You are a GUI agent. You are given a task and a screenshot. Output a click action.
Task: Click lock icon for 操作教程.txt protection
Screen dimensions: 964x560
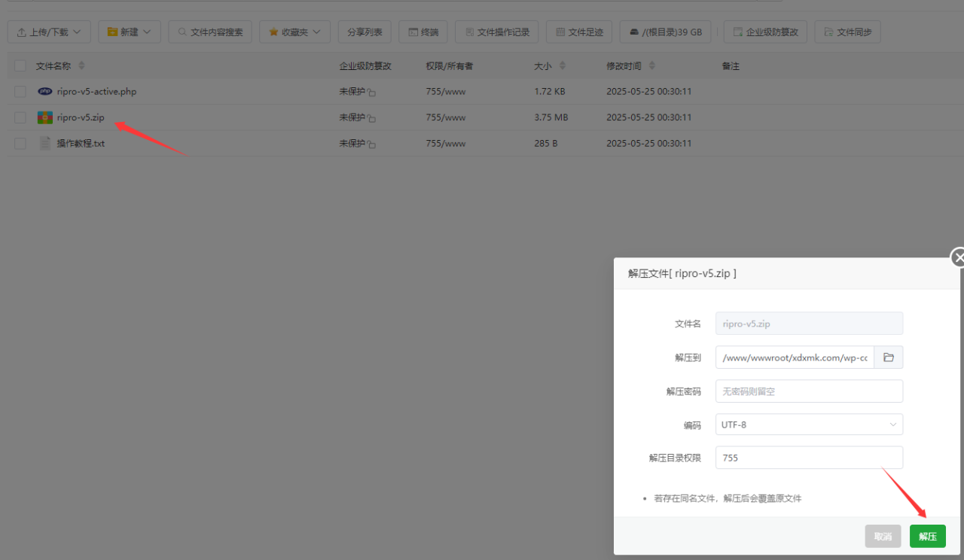tap(371, 144)
